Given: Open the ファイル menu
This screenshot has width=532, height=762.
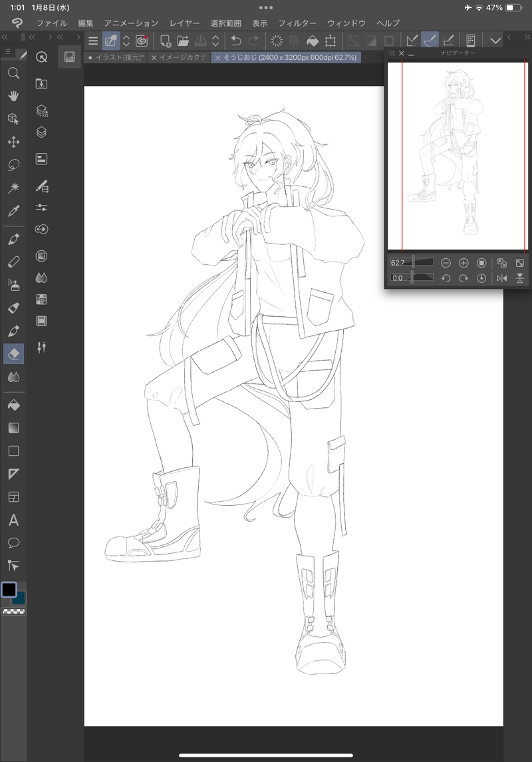Looking at the screenshot, I should point(52,23).
